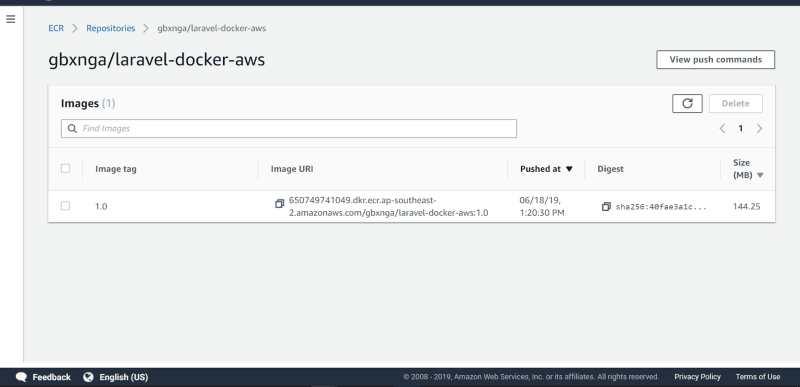Click the Pushed at column header text
Image resolution: width=800 pixels, height=387 pixels.
point(540,169)
